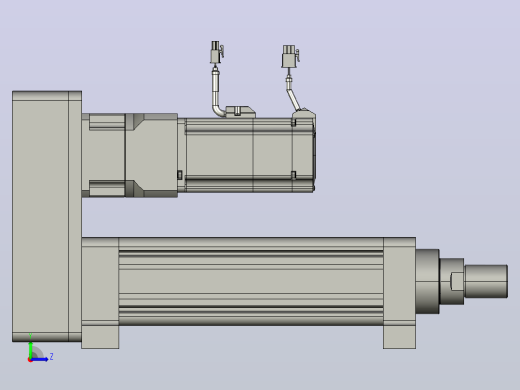Select the piston rod end tip at right

pyautogui.click(x=486, y=282)
